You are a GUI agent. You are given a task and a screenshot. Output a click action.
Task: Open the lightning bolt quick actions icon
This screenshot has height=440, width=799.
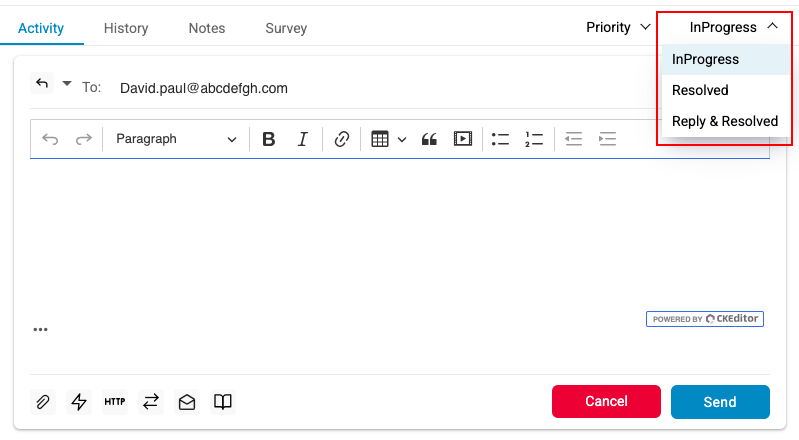[78, 402]
